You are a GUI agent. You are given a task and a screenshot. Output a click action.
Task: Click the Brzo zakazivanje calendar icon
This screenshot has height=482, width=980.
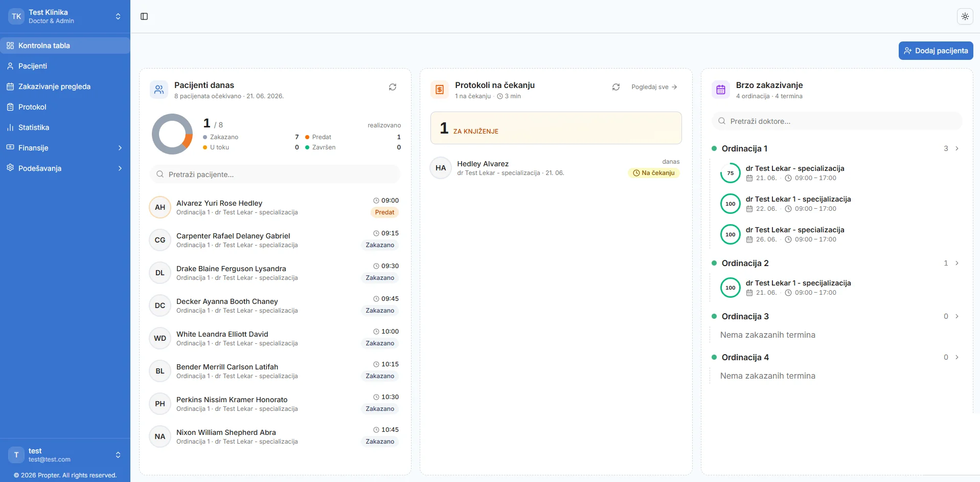click(721, 90)
